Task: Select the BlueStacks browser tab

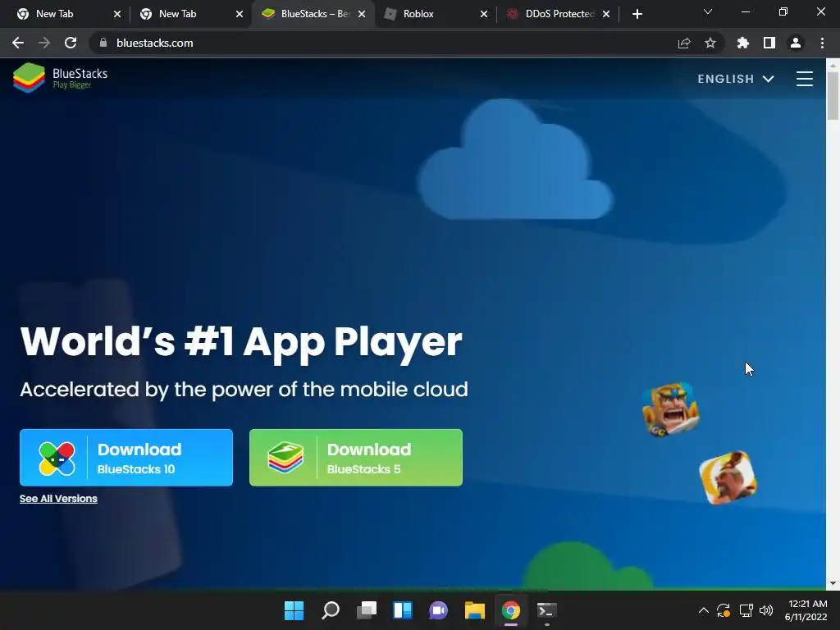Action: tap(315, 14)
